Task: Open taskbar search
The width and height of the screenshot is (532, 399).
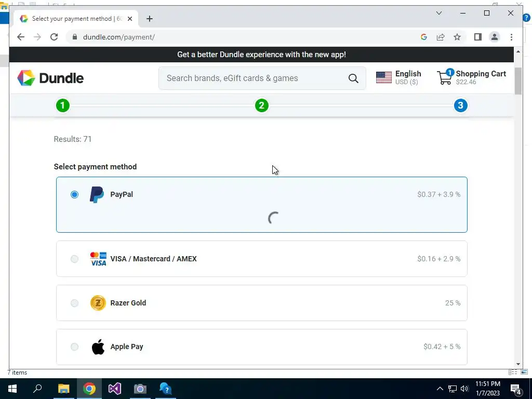Action: (x=37, y=389)
